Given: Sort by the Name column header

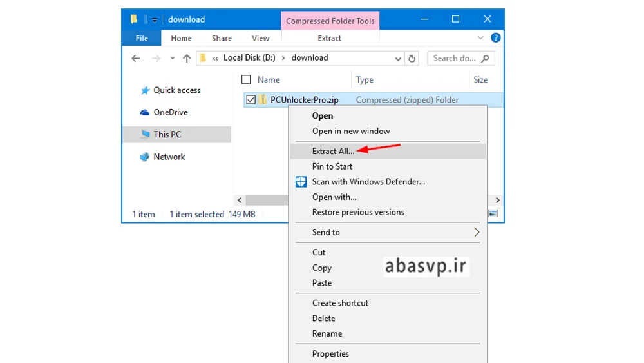Looking at the screenshot, I should pyautogui.click(x=269, y=80).
